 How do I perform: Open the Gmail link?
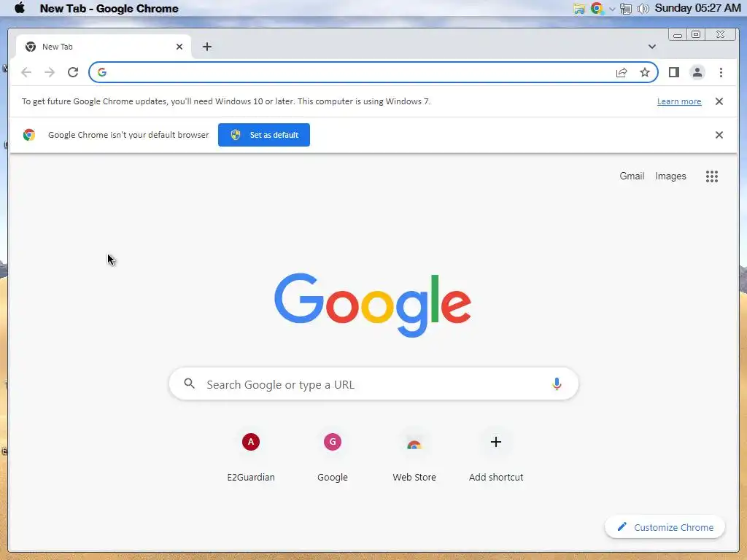[632, 176]
